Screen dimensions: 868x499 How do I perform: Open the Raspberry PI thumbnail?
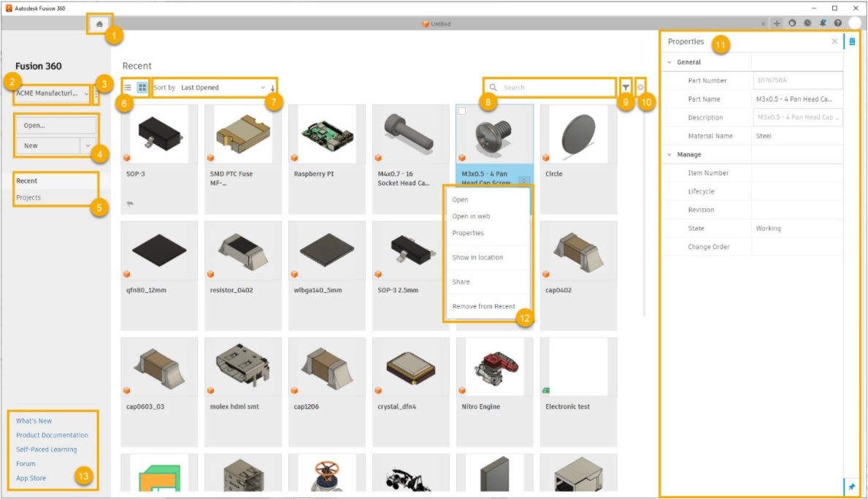point(326,134)
